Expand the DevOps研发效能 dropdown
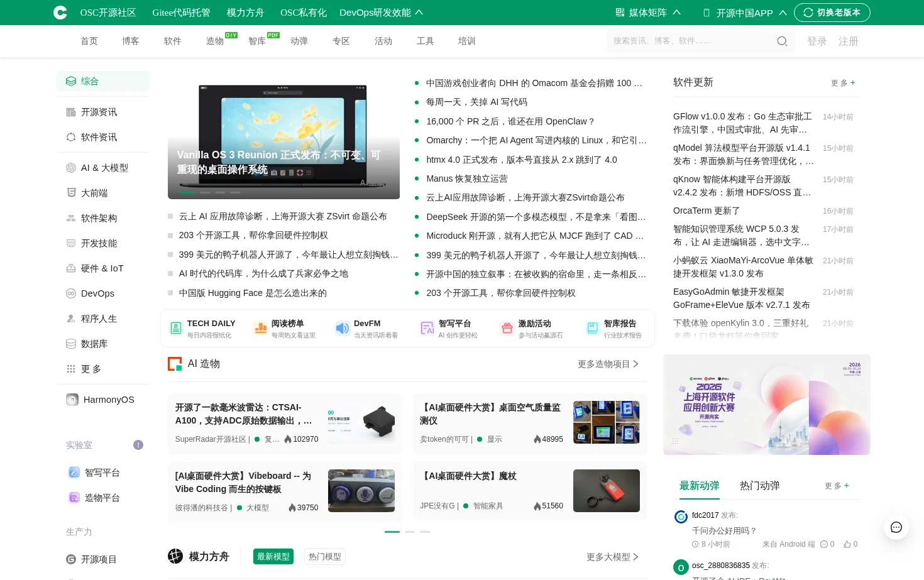This screenshot has height=580, width=924. click(381, 13)
